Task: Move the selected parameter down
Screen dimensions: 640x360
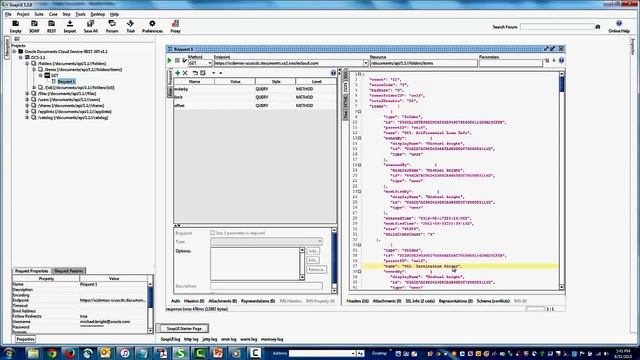Action: tap(213, 73)
